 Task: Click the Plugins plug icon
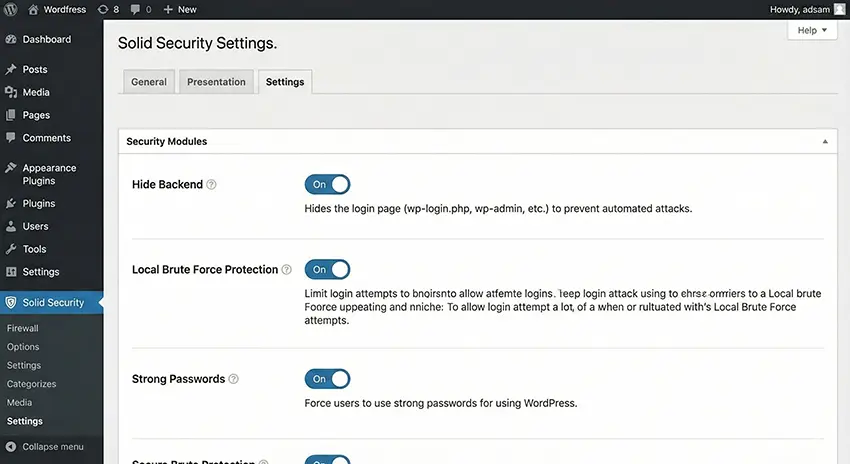[11, 203]
